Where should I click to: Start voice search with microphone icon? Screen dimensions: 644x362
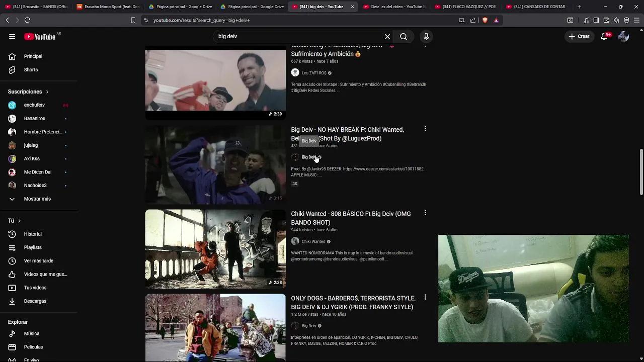[426, 37]
